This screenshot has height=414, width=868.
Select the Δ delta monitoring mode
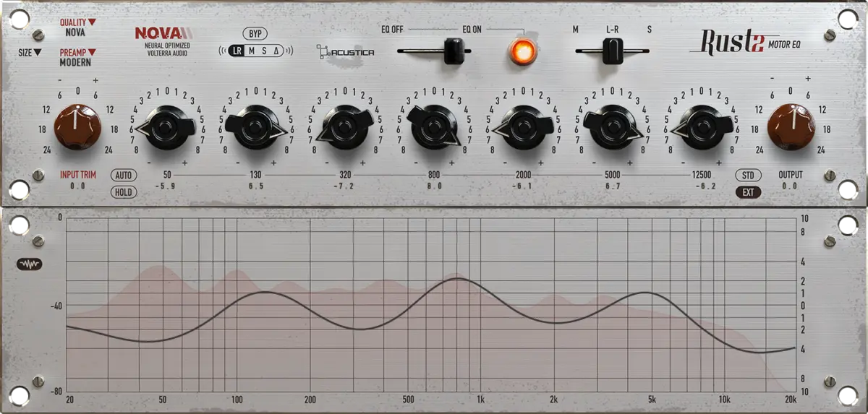[276, 51]
